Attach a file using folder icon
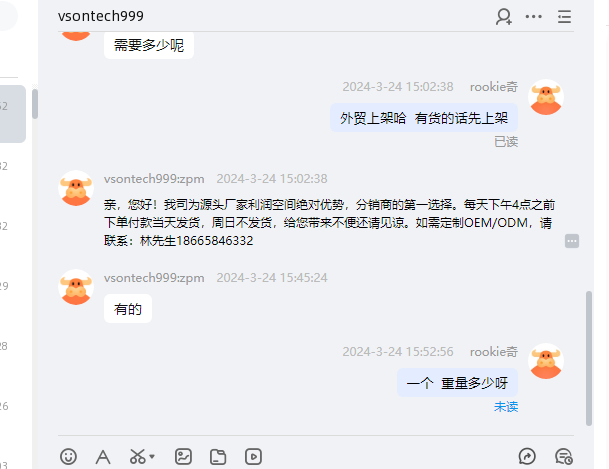This screenshot has height=469, width=609. [x=218, y=457]
